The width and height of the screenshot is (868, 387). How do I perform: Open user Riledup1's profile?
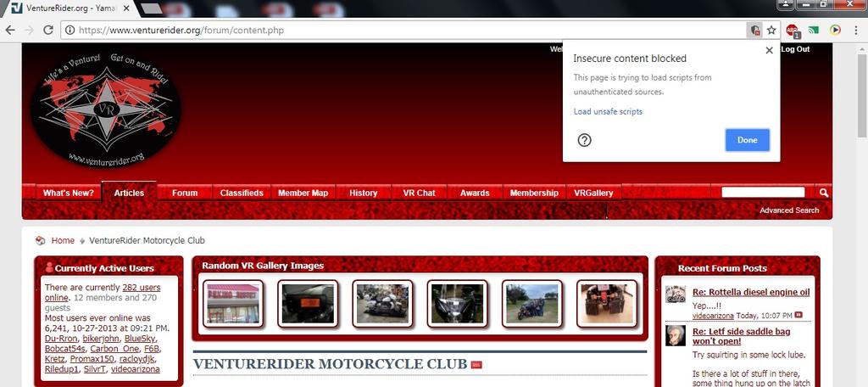pos(61,369)
